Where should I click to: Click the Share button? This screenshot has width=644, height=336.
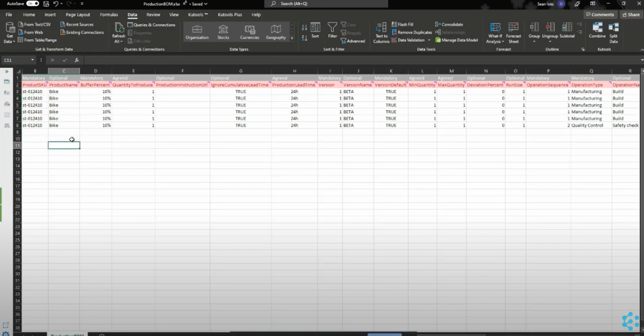click(x=631, y=14)
